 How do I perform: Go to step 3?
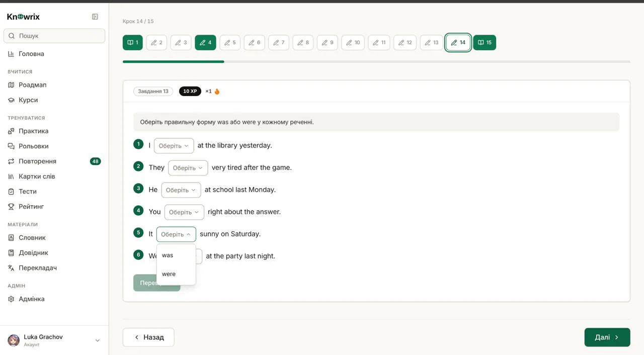pos(181,43)
